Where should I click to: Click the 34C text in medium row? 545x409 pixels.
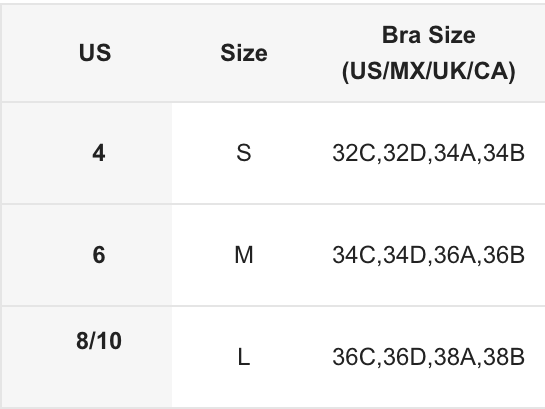coord(354,255)
